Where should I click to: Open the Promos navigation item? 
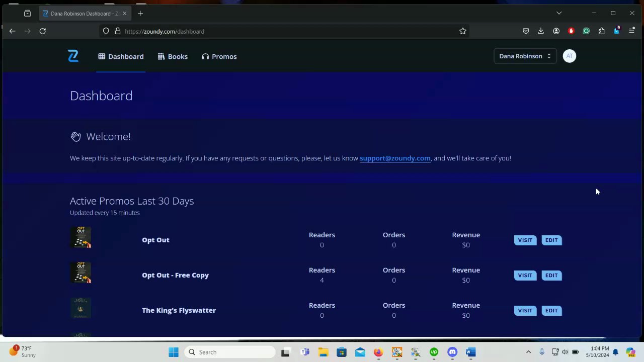pyautogui.click(x=219, y=56)
